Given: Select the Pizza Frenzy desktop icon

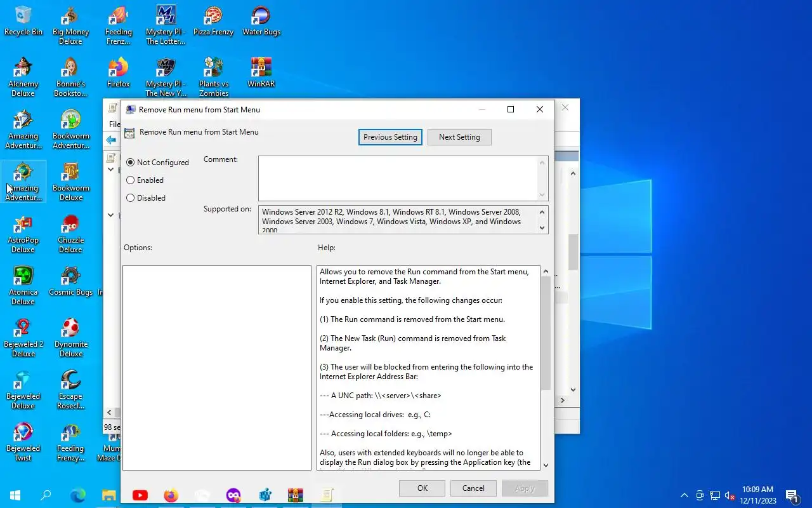Looking at the screenshot, I should click(213, 21).
